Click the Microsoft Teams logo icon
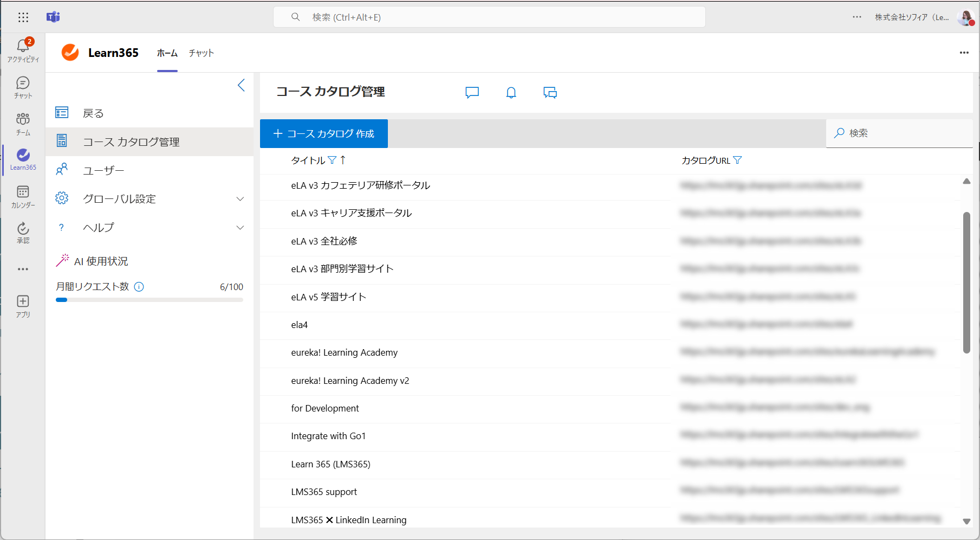Image resolution: width=980 pixels, height=540 pixels. click(53, 17)
